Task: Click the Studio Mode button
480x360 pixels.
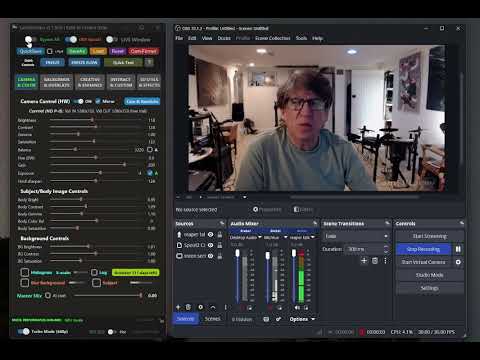Action: coord(430,275)
